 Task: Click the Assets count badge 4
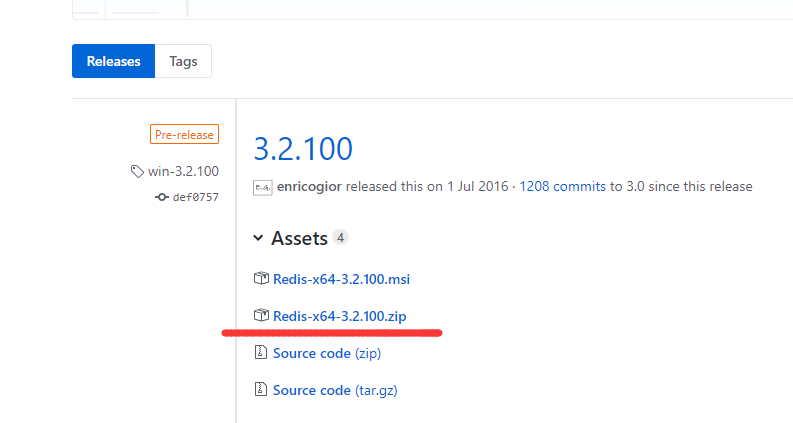pyautogui.click(x=340, y=238)
